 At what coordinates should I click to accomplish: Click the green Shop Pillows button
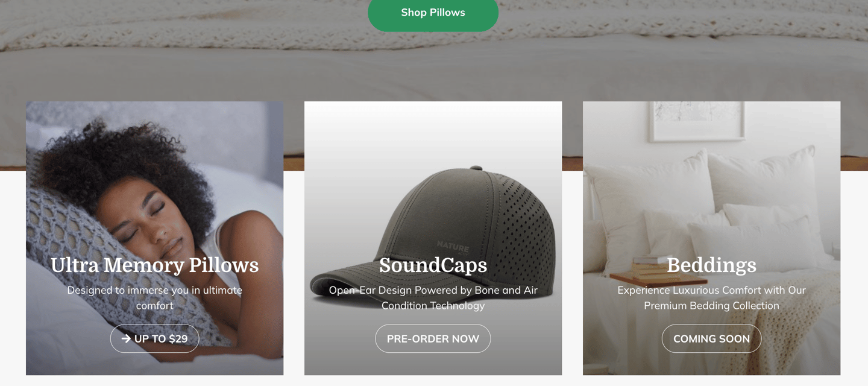click(433, 13)
